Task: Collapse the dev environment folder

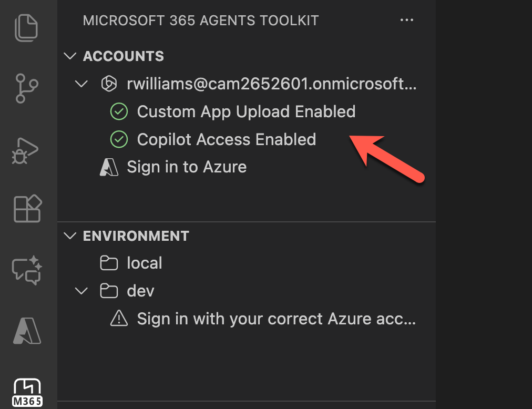Action: tap(81, 291)
